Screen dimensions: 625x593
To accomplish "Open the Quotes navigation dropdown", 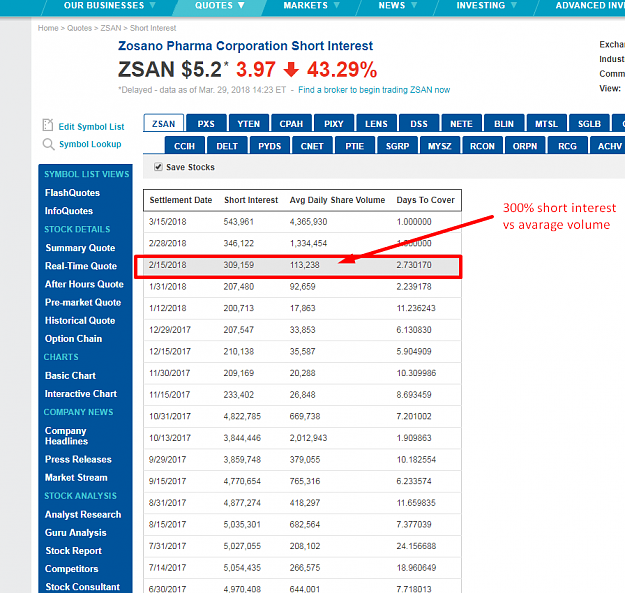I will coord(219,6).
